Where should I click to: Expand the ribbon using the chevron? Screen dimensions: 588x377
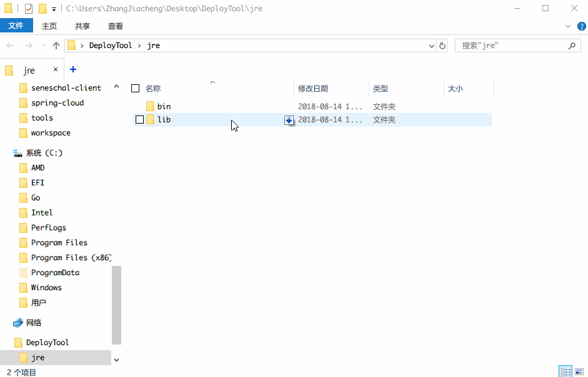[568, 26]
